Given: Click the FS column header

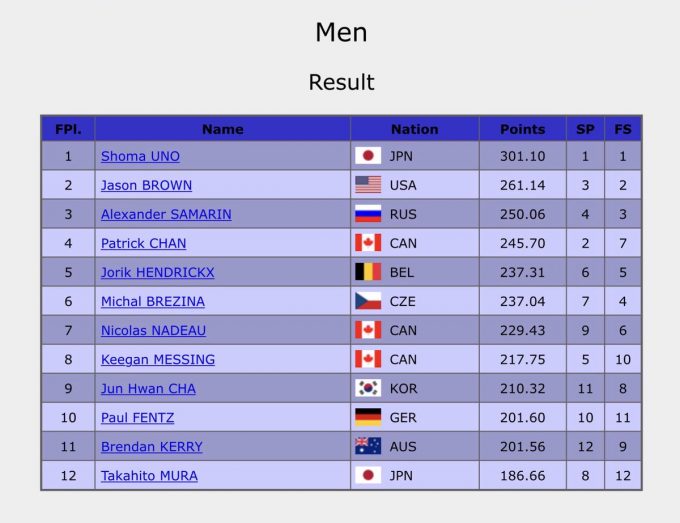Looking at the screenshot, I should click(x=623, y=129).
